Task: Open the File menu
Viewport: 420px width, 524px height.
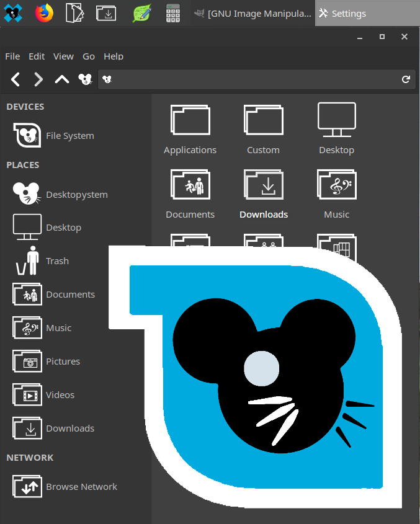Action: [x=12, y=56]
